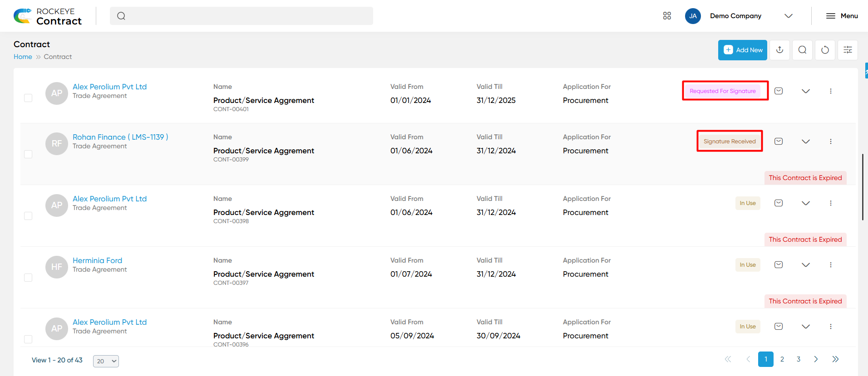Open the rows-per-page dropdown showing 20
Viewport: 868px width, 376px height.
pos(106,361)
